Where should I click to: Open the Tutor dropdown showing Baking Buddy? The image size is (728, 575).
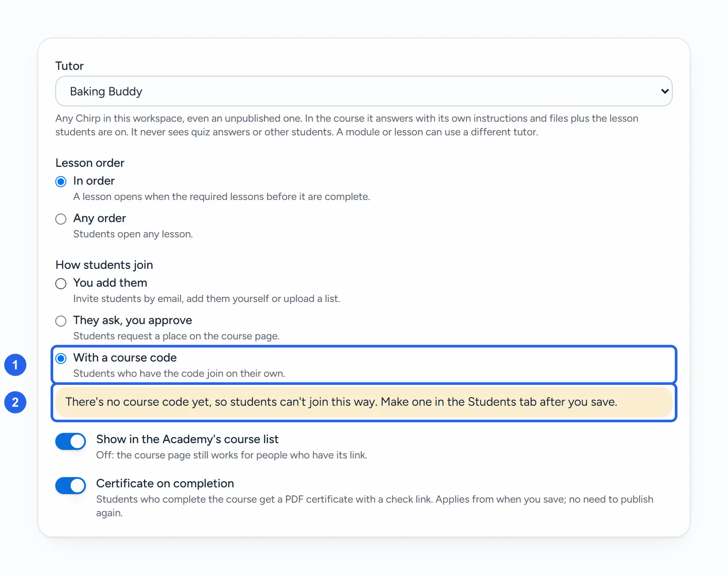coord(364,91)
